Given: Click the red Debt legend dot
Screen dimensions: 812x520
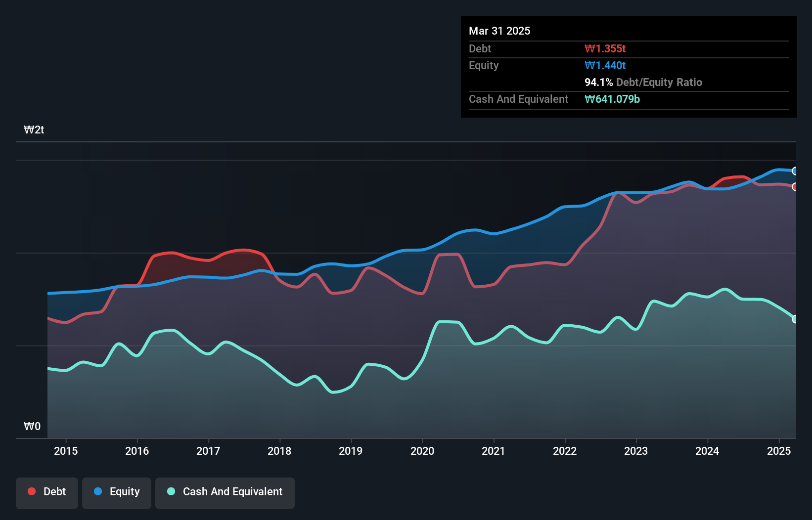Looking at the screenshot, I should click(32, 491).
